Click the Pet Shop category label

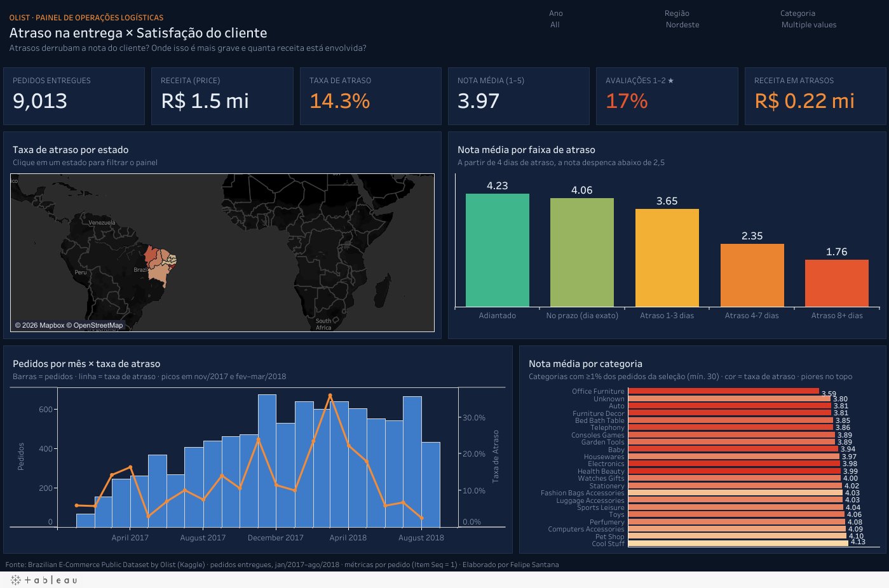610,537
